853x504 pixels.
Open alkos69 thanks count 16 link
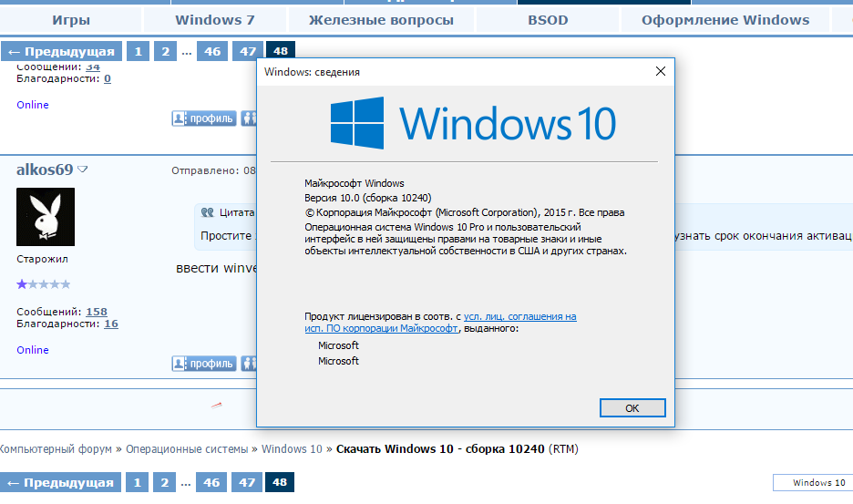click(111, 324)
